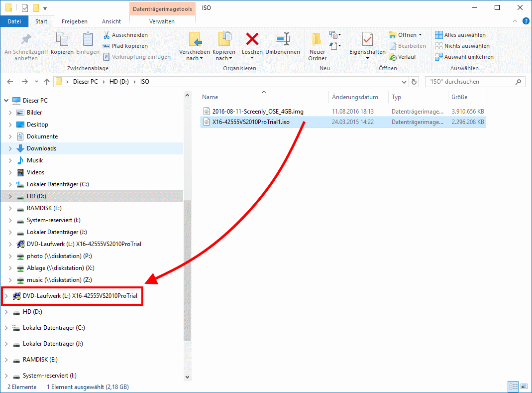This screenshot has width=532, height=393.
Task: Click the "ISO" durchsuchen search field
Action: pos(475,82)
